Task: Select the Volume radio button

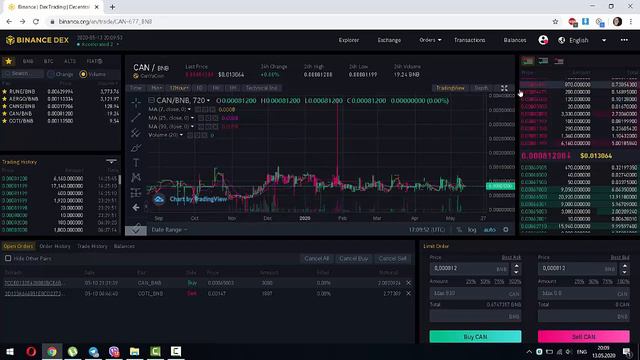Action: click(x=83, y=74)
